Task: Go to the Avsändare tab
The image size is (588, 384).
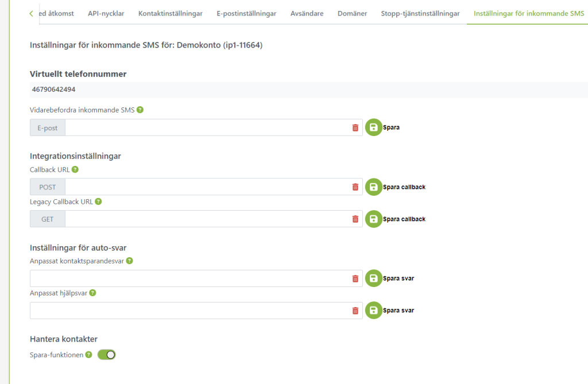Action: click(307, 14)
